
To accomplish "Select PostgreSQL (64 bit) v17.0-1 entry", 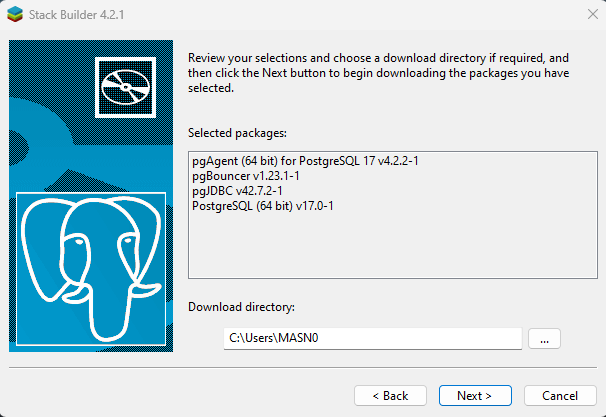I will (262, 206).
